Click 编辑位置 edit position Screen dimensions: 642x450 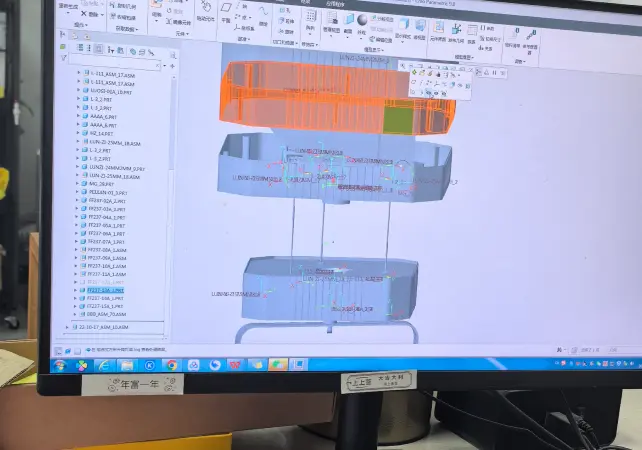381,39
